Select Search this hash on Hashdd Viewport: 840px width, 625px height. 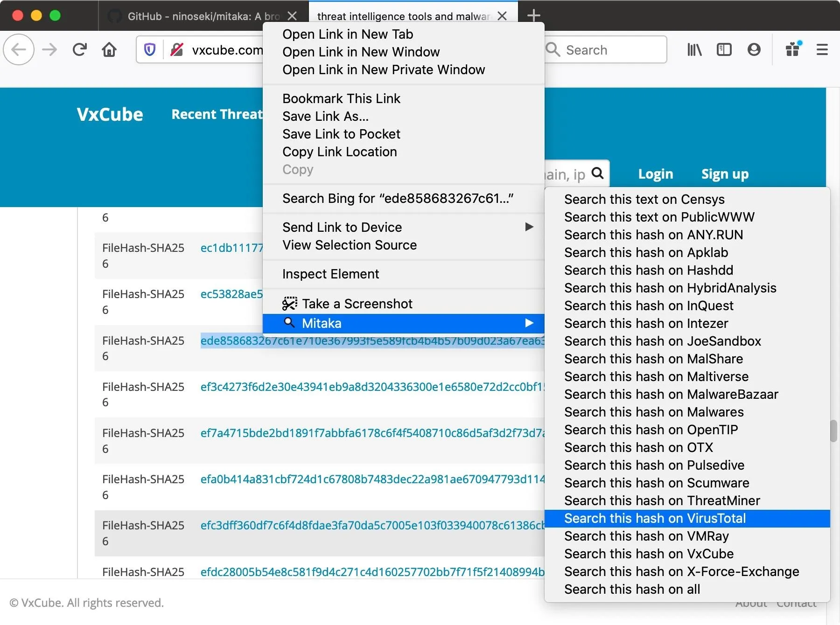(x=649, y=270)
